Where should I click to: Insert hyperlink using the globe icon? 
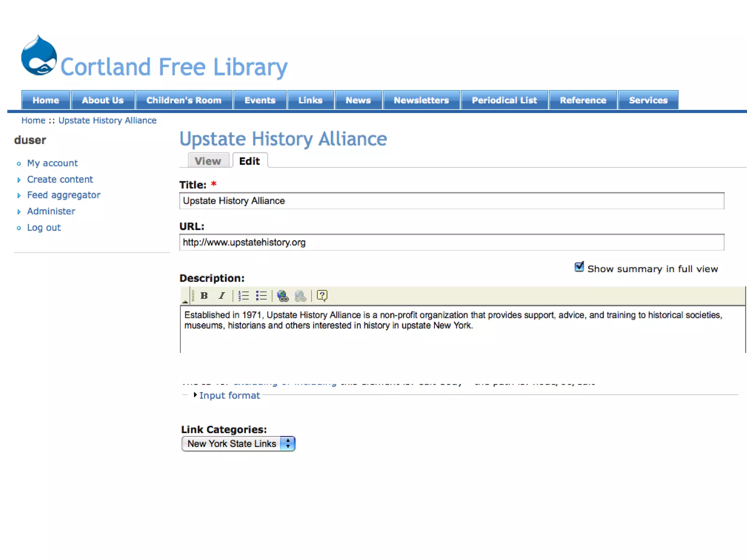pos(283,296)
